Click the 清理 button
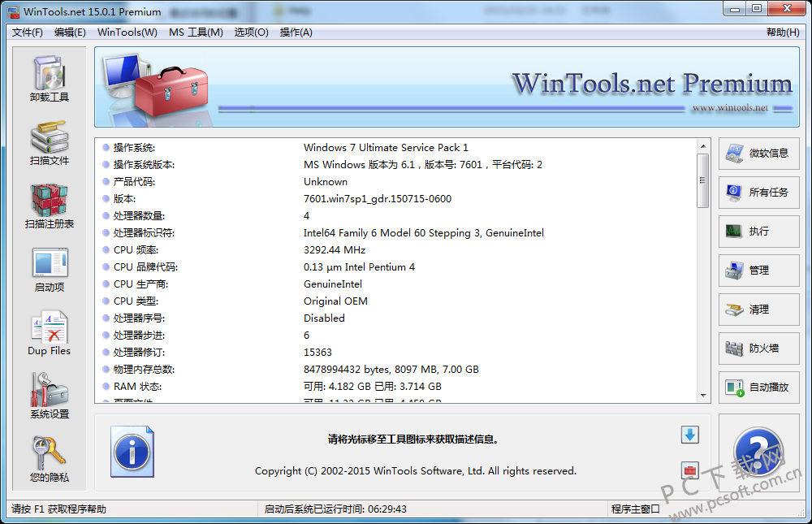The width and height of the screenshot is (812, 524). [x=758, y=310]
